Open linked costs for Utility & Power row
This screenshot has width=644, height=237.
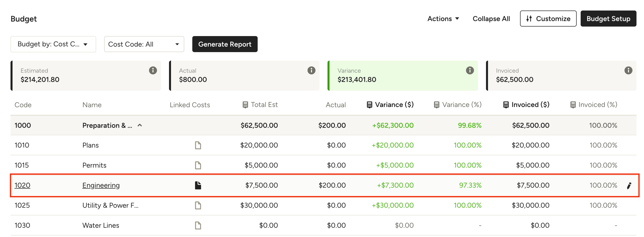coord(198,205)
